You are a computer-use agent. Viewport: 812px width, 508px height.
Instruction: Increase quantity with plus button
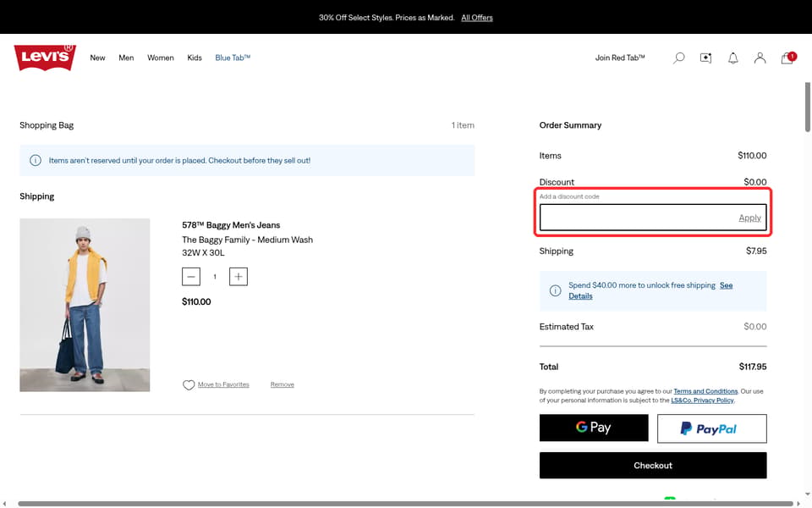coord(239,276)
